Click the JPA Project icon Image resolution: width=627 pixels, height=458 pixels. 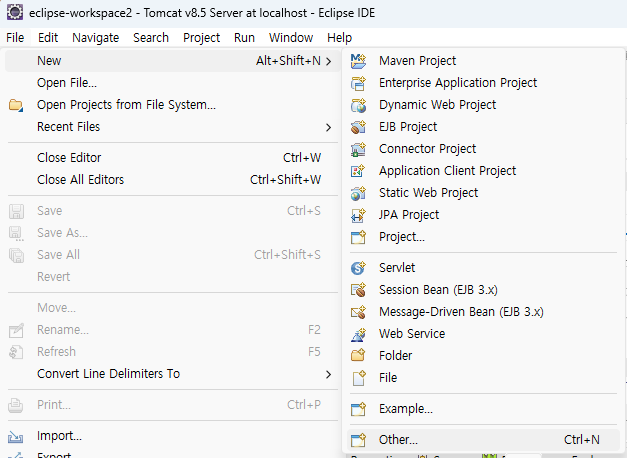pos(358,215)
